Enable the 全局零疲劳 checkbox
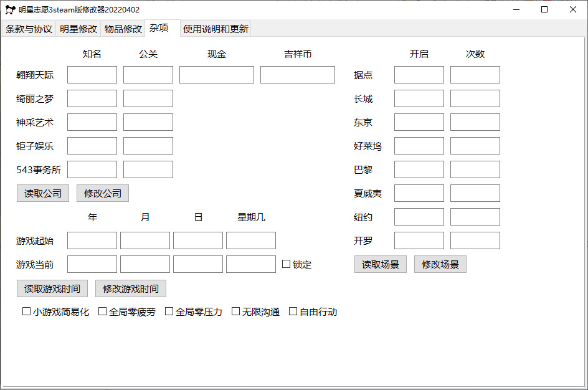The image size is (588, 390). tap(103, 312)
